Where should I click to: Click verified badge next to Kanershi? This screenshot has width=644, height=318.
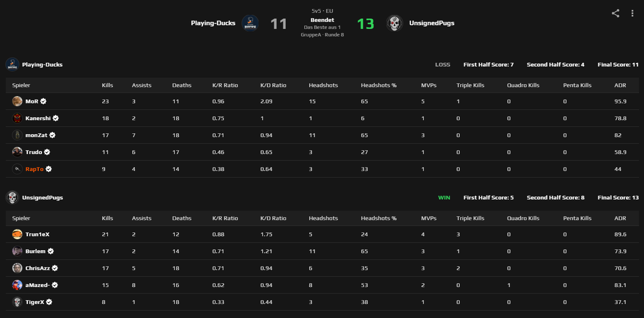55,118
